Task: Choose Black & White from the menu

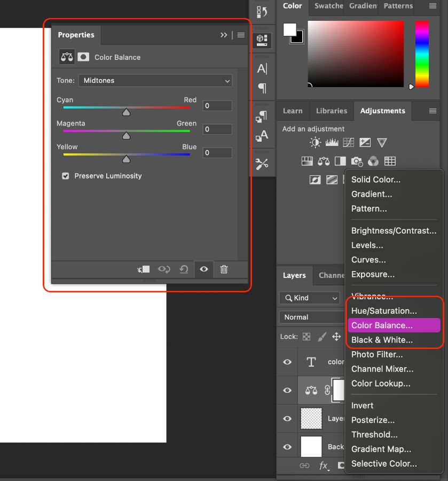Action: click(394, 340)
